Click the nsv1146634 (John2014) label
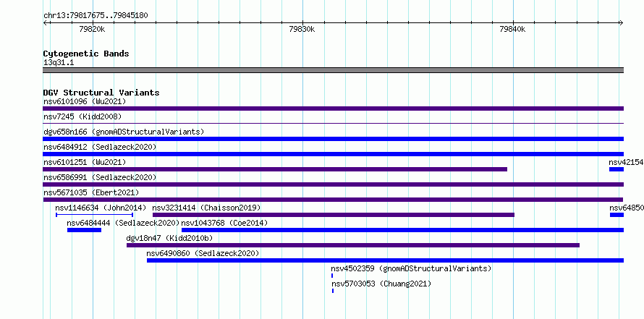Image resolution: width=644 pixels, height=319 pixels. (x=101, y=208)
